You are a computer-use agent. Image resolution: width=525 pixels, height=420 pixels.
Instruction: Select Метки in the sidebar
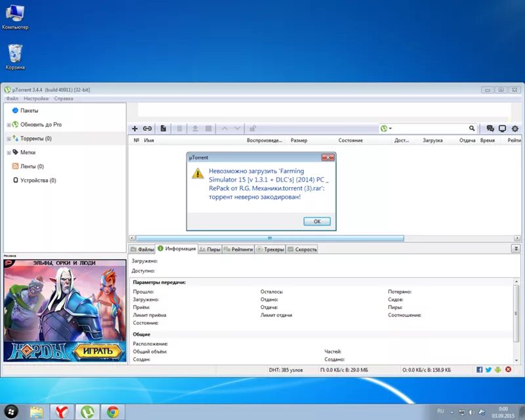(x=28, y=152)
